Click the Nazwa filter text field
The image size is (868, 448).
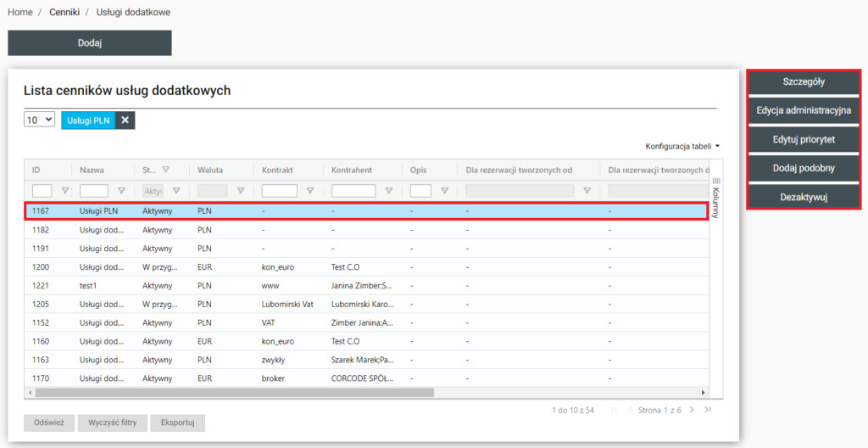(x=93, y=191)
